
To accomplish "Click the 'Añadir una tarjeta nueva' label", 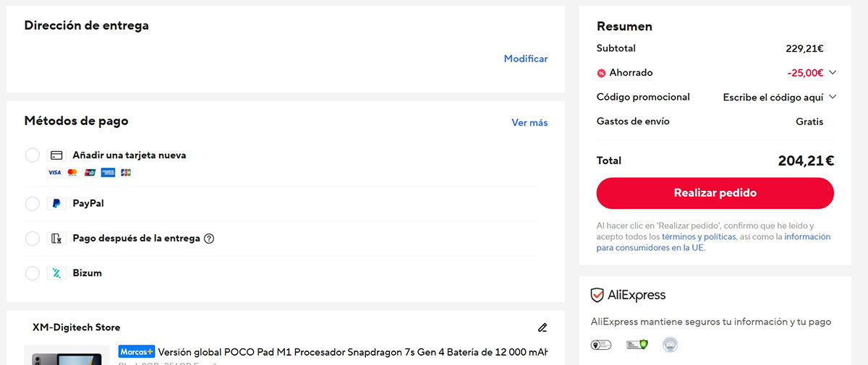I will coord(129,155).
